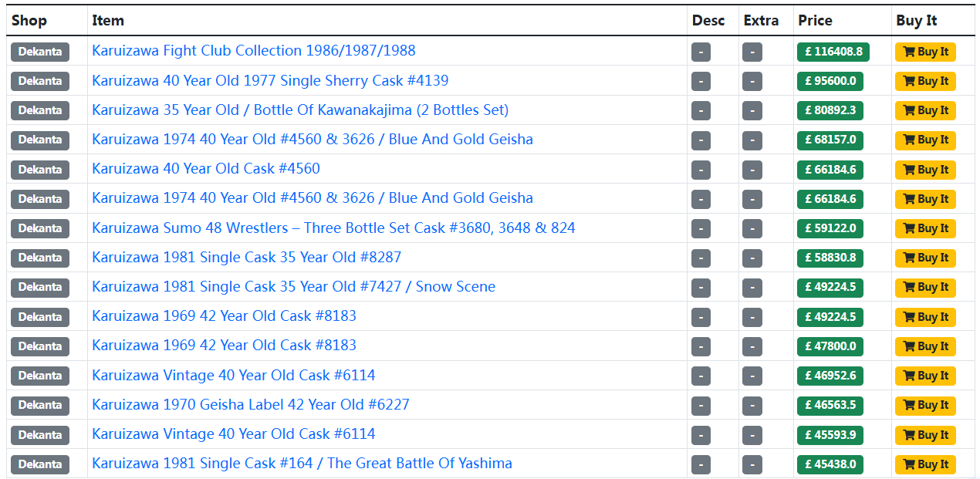Click Dekanta shop badge in first row
The width and height of the screenshot is (980, 479).
(x=40, y=52)
